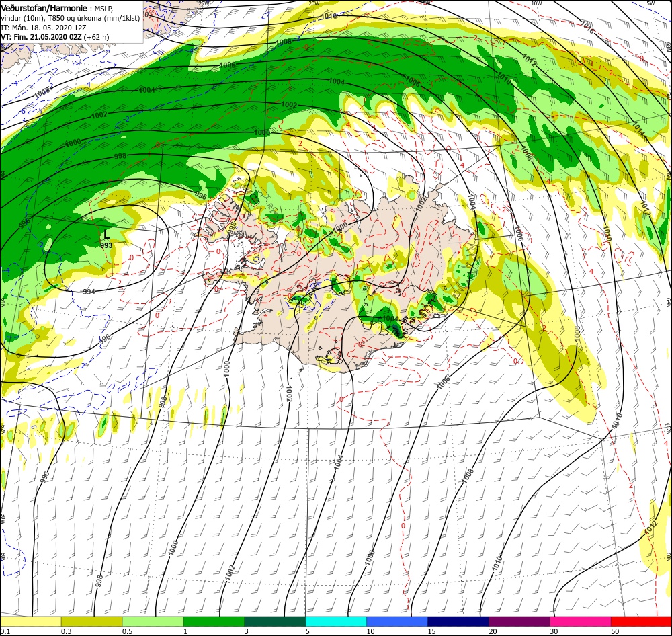Viewport: 672px width, 636px height.
Task: Click the 1014 isobar label
Action: tap(638, 128)
